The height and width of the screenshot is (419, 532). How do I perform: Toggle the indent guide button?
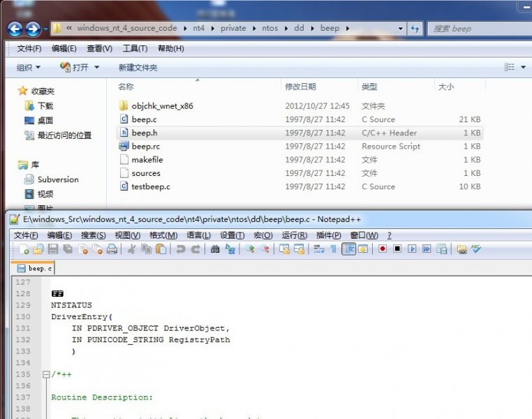[x=348, y=249]
